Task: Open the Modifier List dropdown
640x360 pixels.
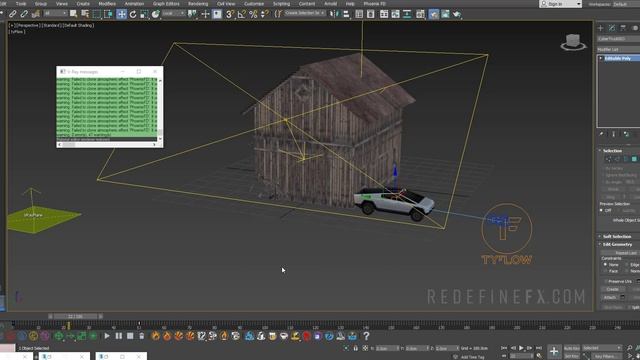Action: click(x=618, y=49)
